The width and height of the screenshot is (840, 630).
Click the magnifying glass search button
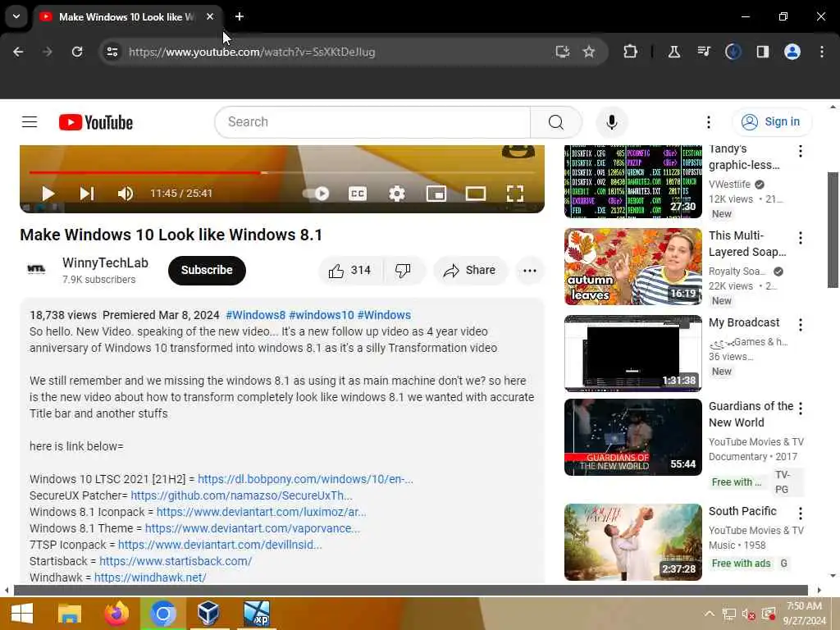click(x=556, y=122)
